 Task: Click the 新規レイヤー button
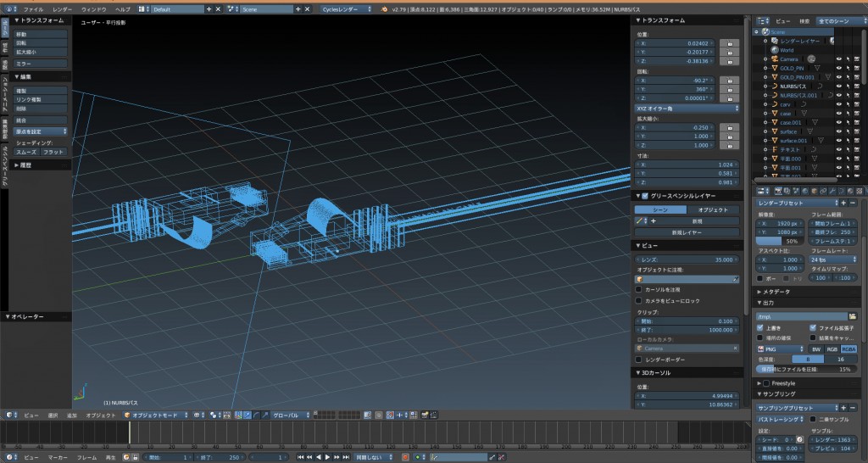pyautogui.click(x=687, y=231)
